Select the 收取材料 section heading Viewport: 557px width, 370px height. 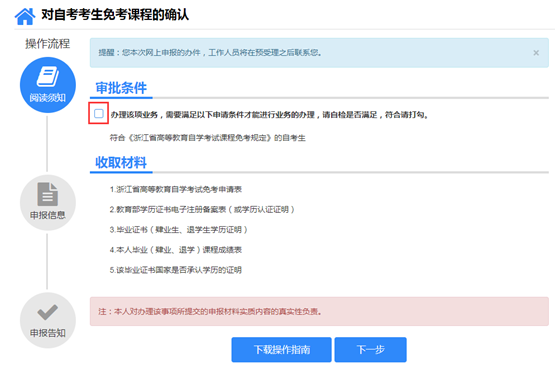tap(121, 163)
